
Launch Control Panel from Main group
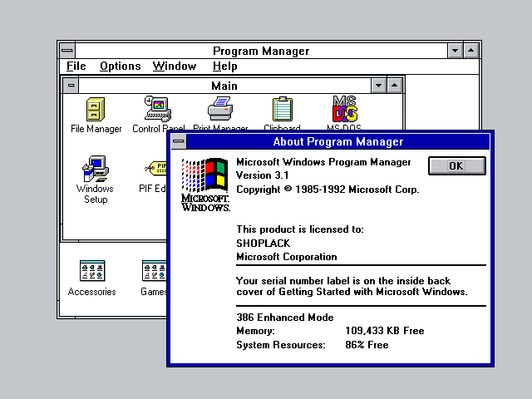click(x=158, y=109)
